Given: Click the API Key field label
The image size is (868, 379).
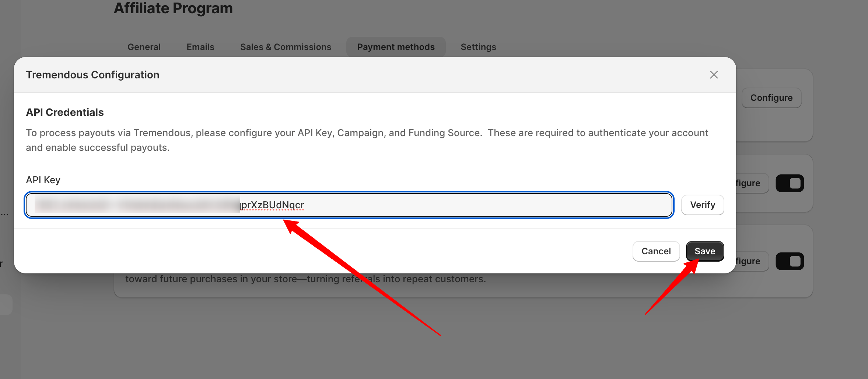Looking at the screenshot, I should tap(43, 180).
